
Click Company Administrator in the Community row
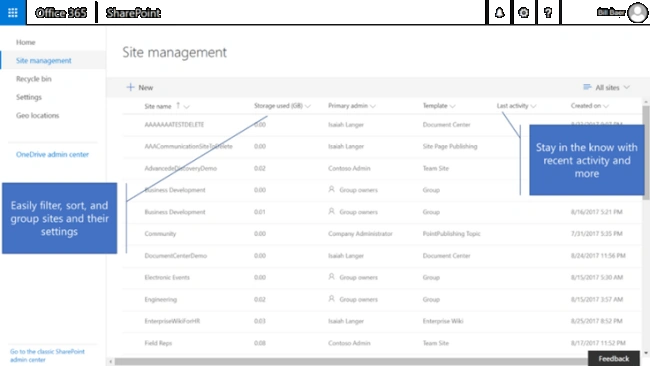coord(360,234)
